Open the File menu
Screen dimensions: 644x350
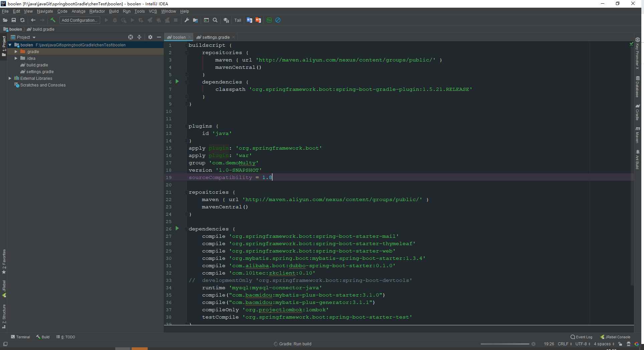5,11
